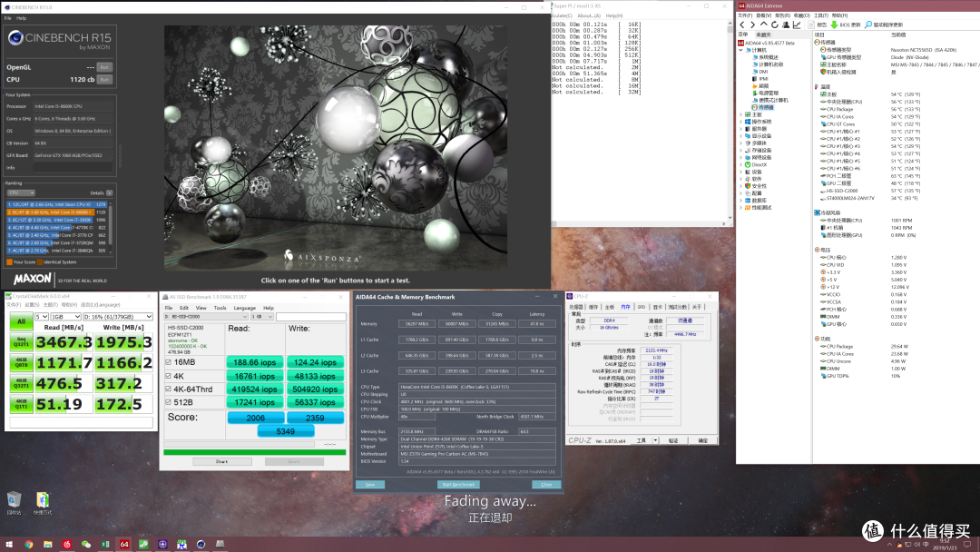This screenshot has width=980, height=552.
Task: Switch to the 收藏夹 tab in AIDA64
Action: click(764, 34)
